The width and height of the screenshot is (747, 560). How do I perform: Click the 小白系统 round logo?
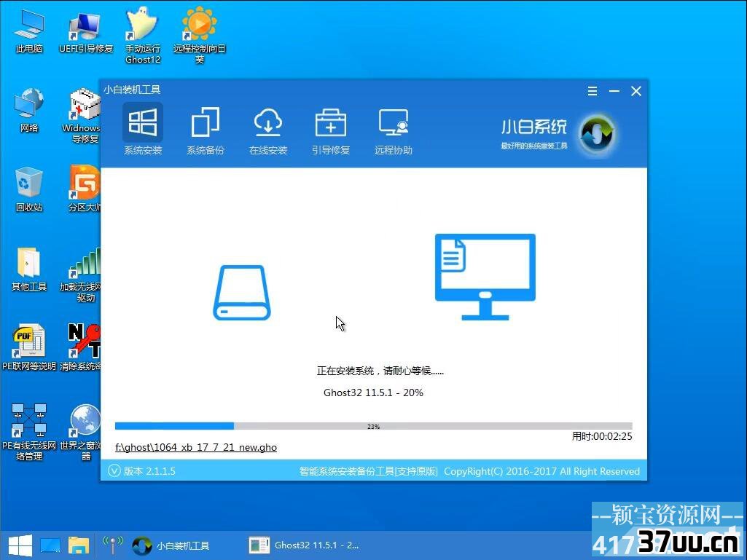point(596,135)
